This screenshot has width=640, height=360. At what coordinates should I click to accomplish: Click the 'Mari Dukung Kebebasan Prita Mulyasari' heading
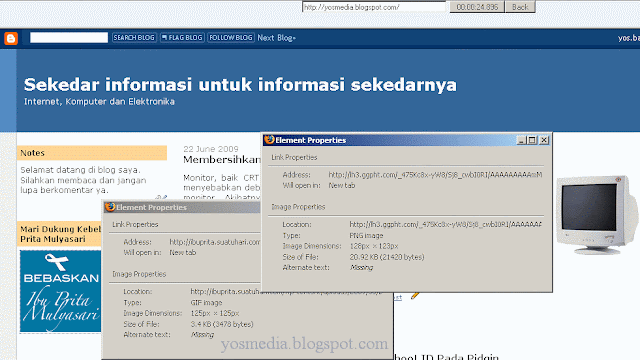coord(60,234)
